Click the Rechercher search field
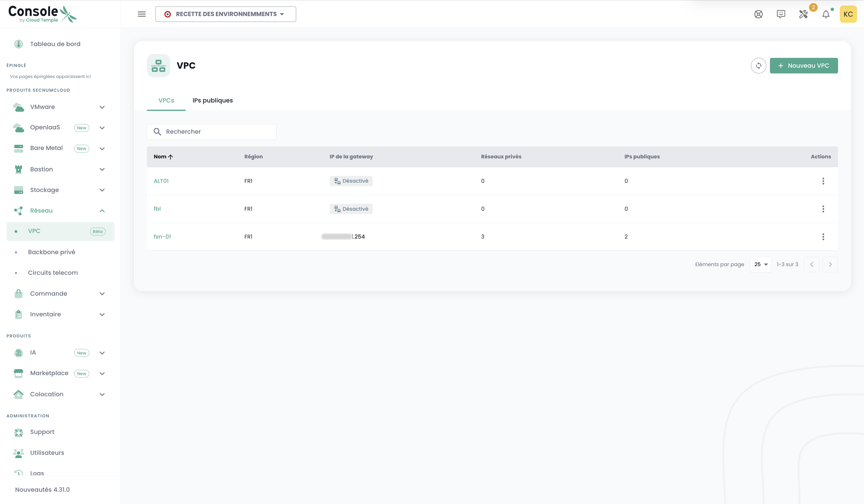This screenshot has height=504, width=864. (211, 132)
